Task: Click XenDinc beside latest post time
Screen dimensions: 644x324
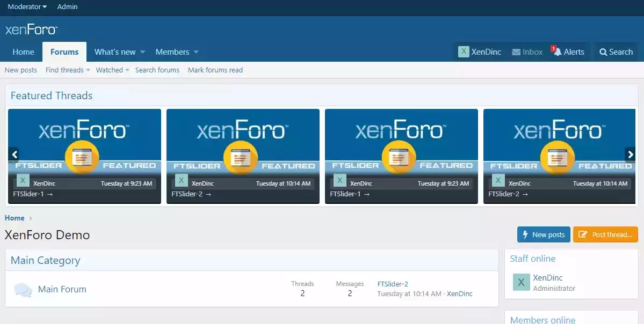Action: click(x=460, y=293)
